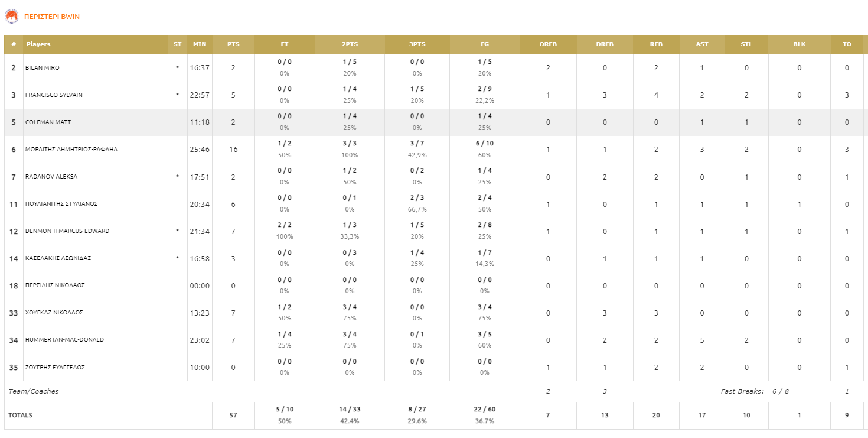
Task: Open player FRANCISCO SYLVAIN
Action: coord(53,95)
